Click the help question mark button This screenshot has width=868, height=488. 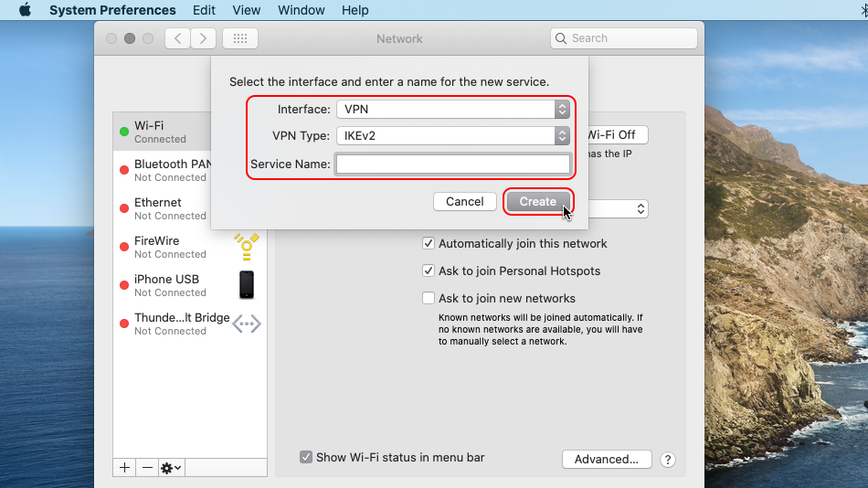click(x=668, y=460)
